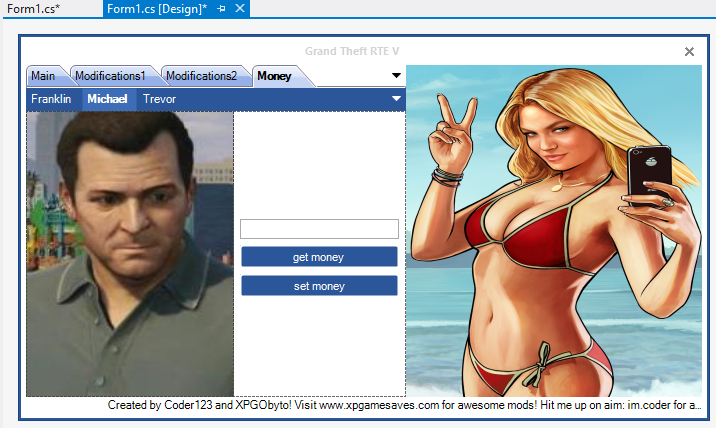Open the Main tab page

(43, 76)
